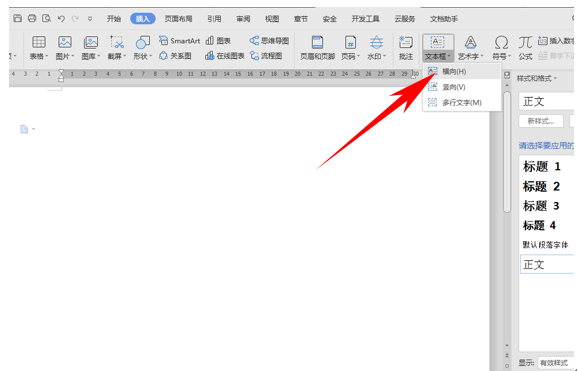Select the 插入 ribbon tab

[x=143, y=19]
